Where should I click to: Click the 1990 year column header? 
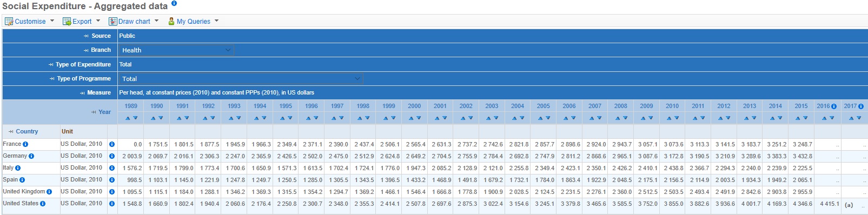(x=157, y=106)
